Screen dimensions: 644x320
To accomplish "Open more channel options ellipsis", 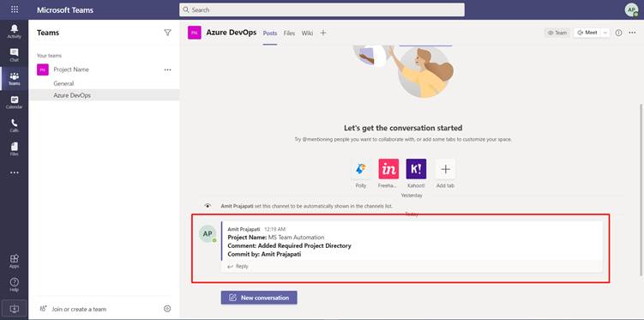I will coord(633,33).
